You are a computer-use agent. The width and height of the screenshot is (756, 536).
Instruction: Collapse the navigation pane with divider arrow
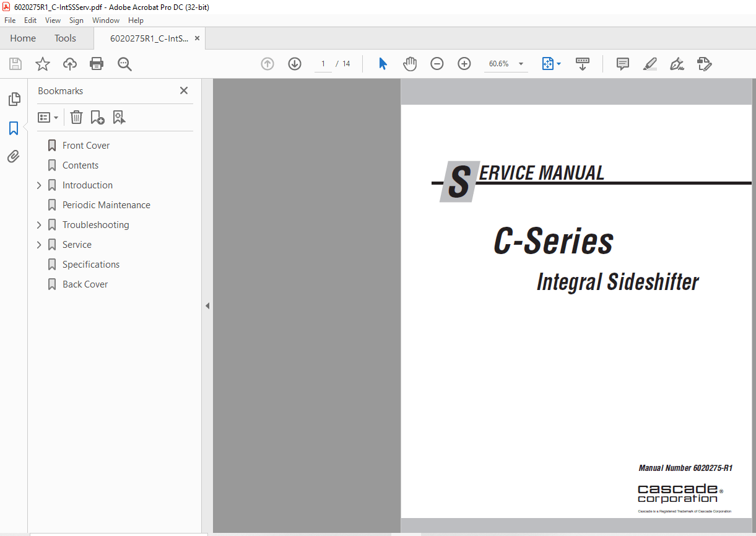207,305
